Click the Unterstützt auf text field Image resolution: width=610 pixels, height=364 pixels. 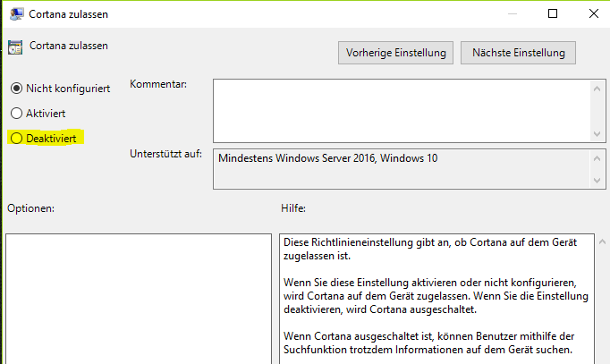point(402,169)
